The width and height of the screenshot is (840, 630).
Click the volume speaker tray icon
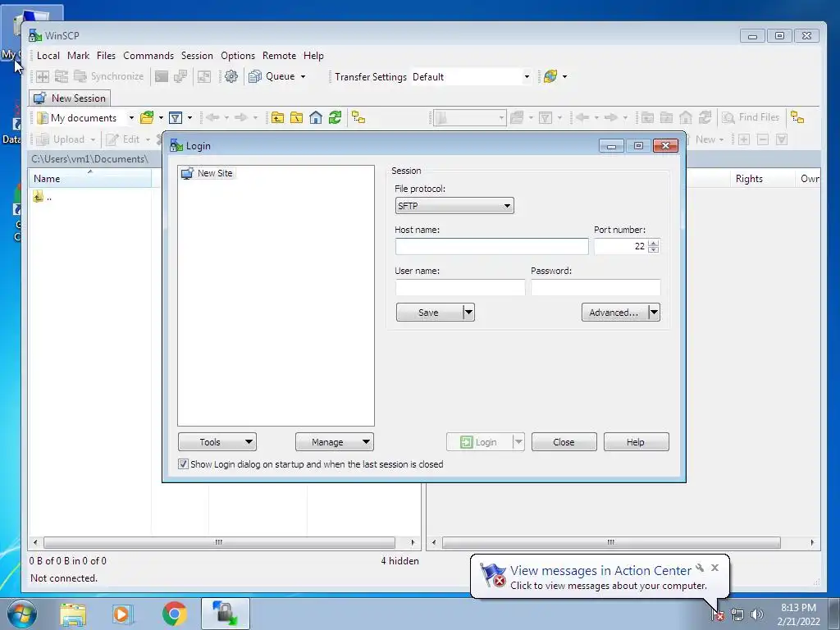(756, 614)
